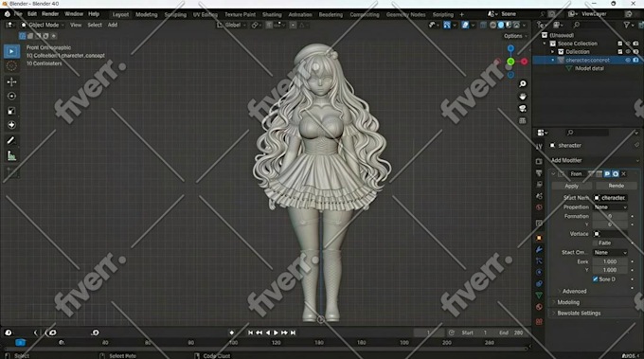Add a workspace with the plus button
Image resolution: width=644 pixels, height=359 pixels.
461,15
